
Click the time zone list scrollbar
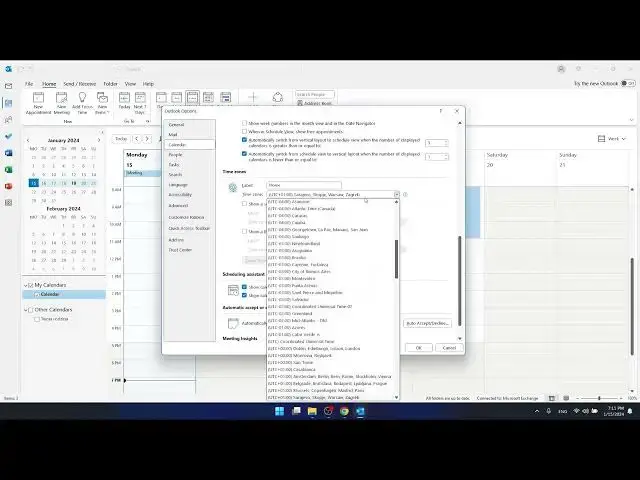(x=396, y=259)
